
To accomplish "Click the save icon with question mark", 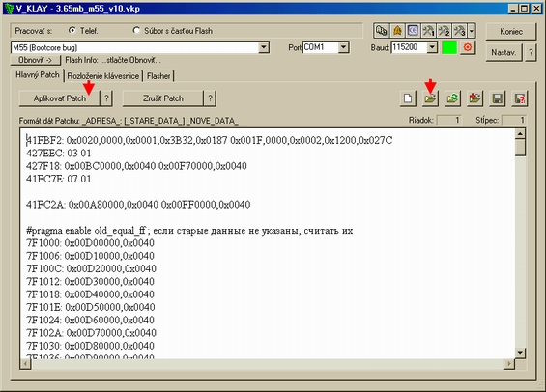I will (x=520, y=98).
